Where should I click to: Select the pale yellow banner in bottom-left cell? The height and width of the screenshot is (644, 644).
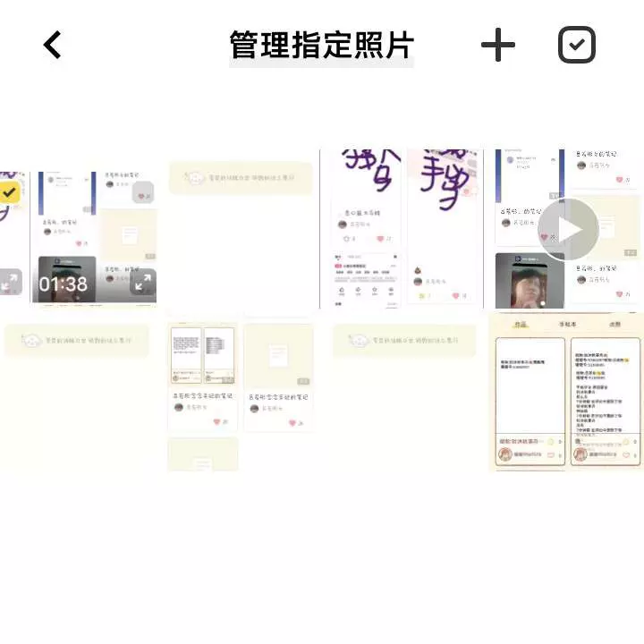(76, 341)
